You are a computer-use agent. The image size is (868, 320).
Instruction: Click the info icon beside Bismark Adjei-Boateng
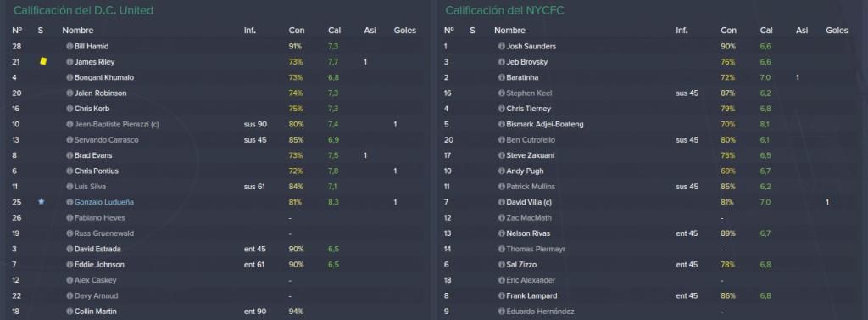point(502,124)
